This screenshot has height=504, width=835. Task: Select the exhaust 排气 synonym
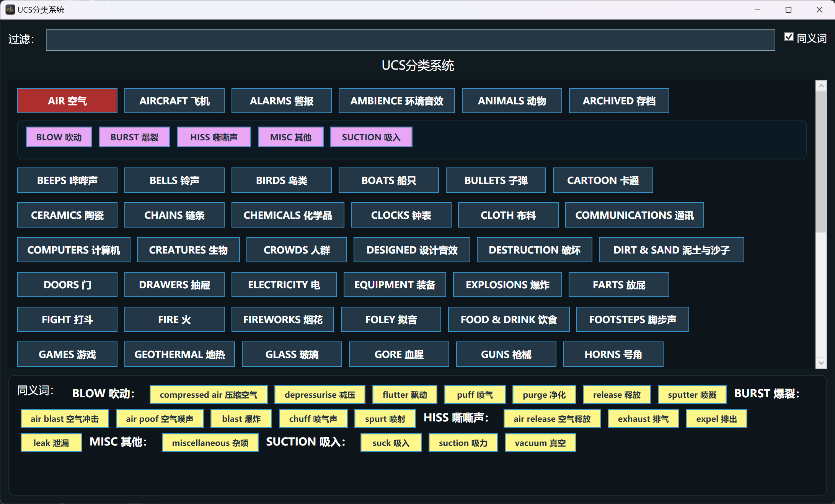tap(643, 418)
